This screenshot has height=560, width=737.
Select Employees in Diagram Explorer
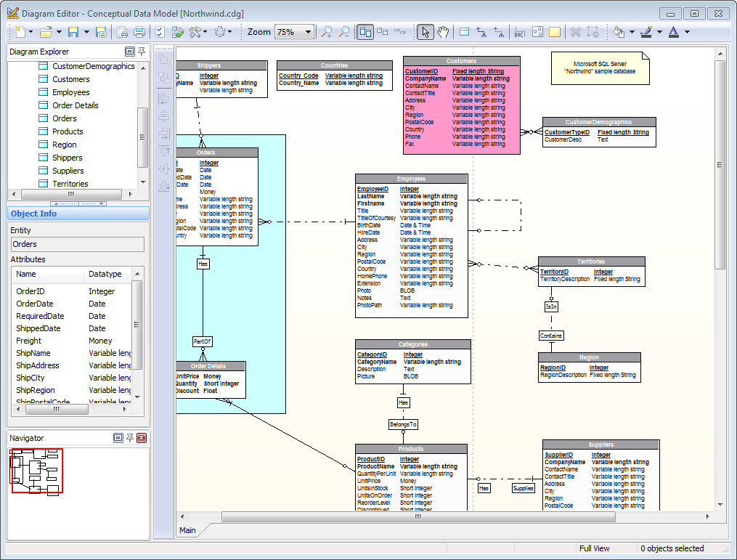(70, 92)
